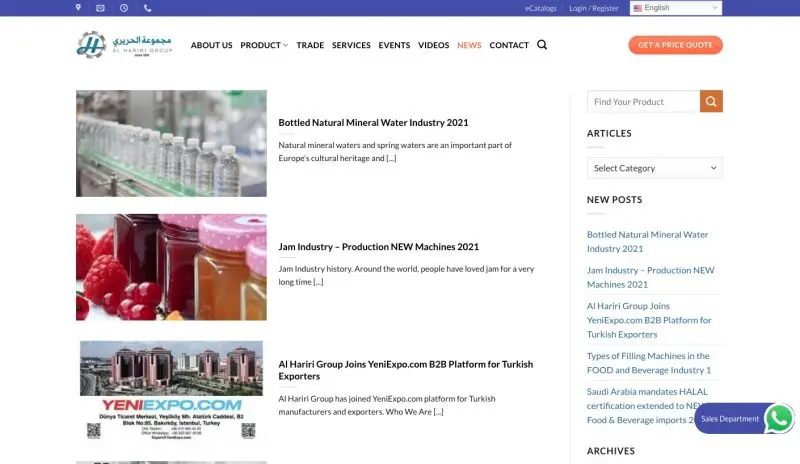Open article title Jam Industry Production NEW Machines
The width and height of the screenshot is (800, 464).
point(379,247)
